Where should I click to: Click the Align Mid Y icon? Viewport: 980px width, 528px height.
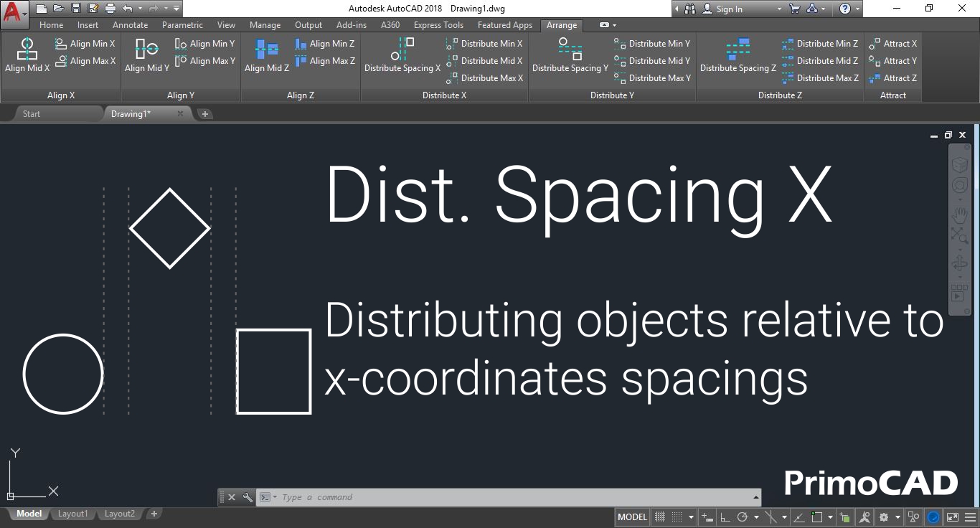tap(147, 56)
